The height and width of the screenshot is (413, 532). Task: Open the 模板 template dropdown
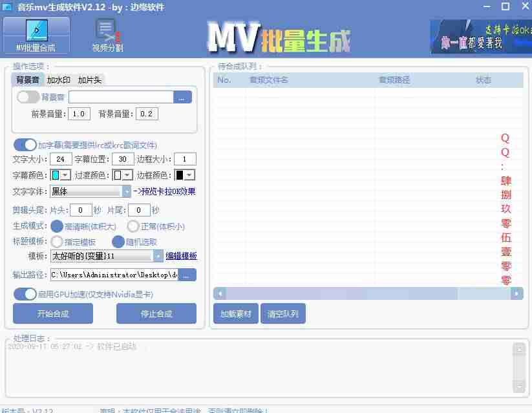(107, 255)
